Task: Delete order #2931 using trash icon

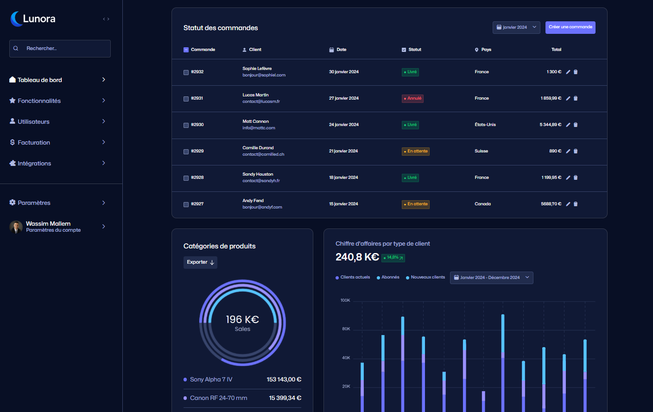Action: (x=576, y=98)
